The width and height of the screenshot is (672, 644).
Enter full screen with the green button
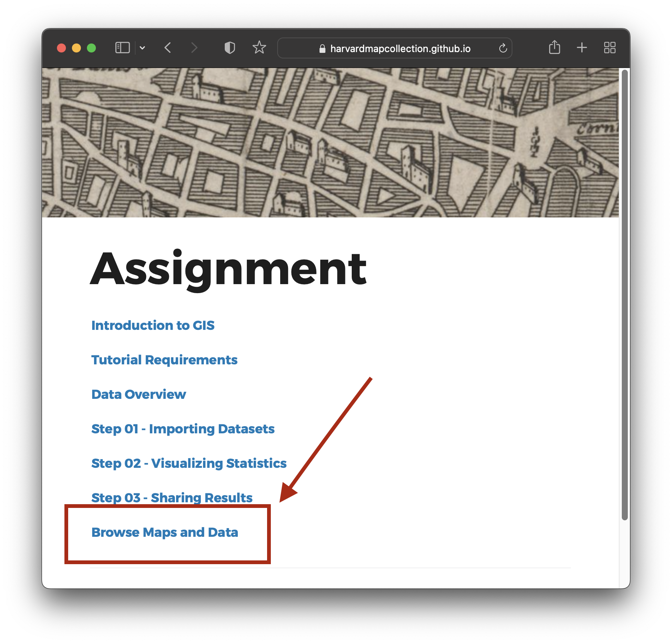(91, 48)
